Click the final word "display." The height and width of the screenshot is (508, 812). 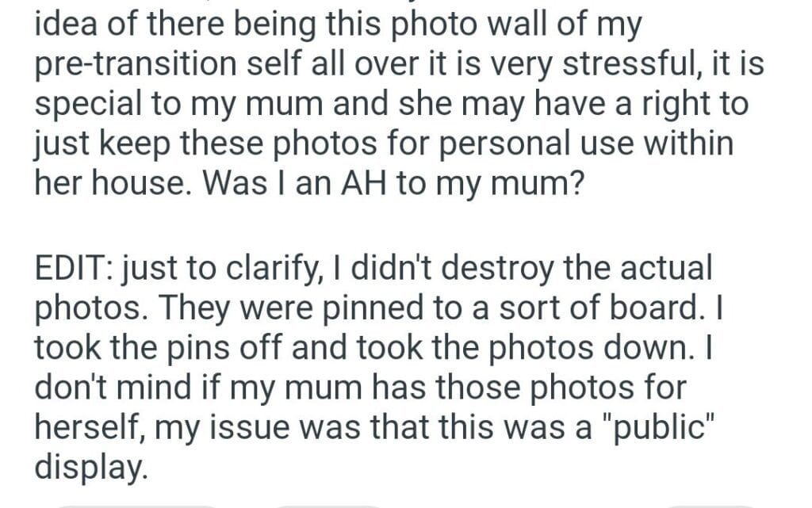pos(91,468)
